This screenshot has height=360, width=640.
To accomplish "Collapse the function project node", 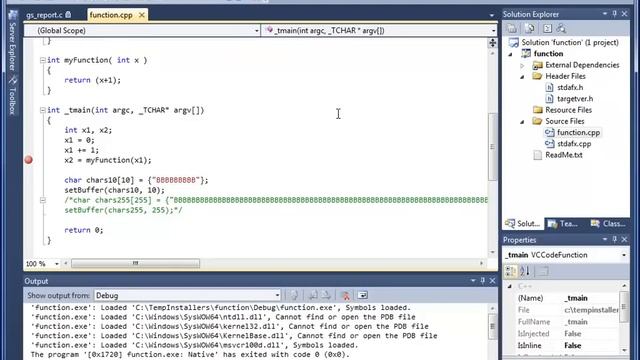I will 511,54.
